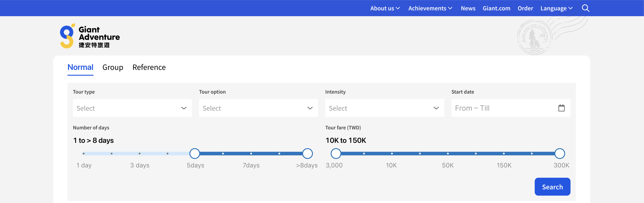The image size is (644, 203).
Task: Open the Language selector menu
Action: (x=556, y=8)
